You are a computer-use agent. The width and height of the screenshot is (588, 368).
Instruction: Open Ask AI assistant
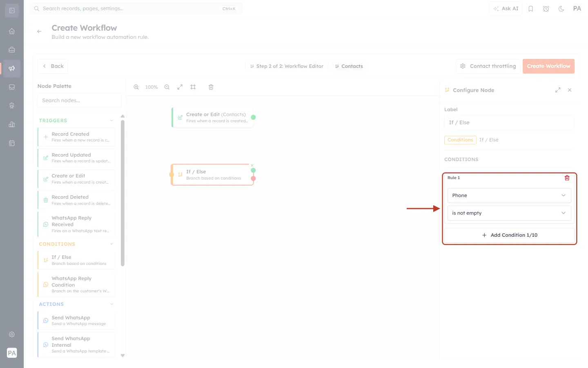click(506, 9)
